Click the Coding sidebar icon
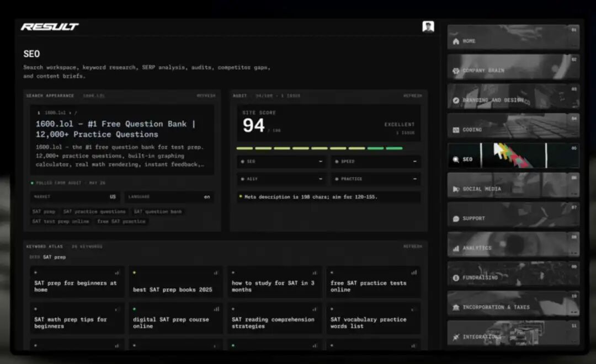This screenshot has width=596, height=364. coord(456,130)
